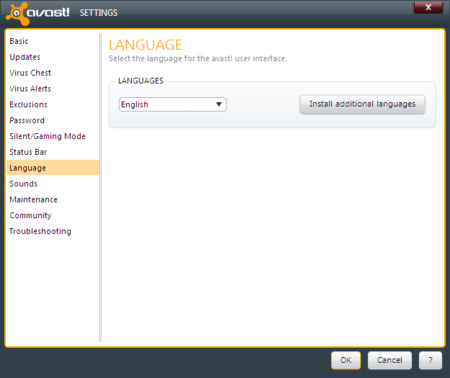
Task: Select Virus Chest in the sidebar
Action: coord(53,73)
